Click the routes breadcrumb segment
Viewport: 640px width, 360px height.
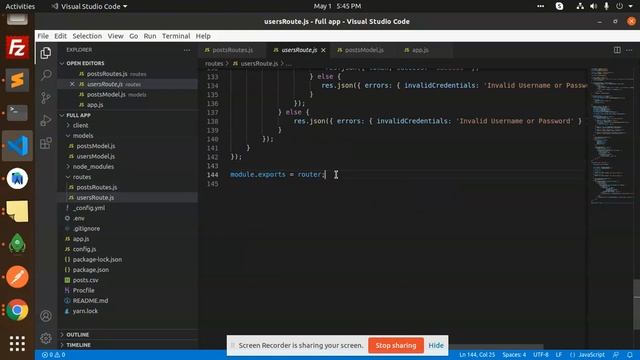point(214,63)
